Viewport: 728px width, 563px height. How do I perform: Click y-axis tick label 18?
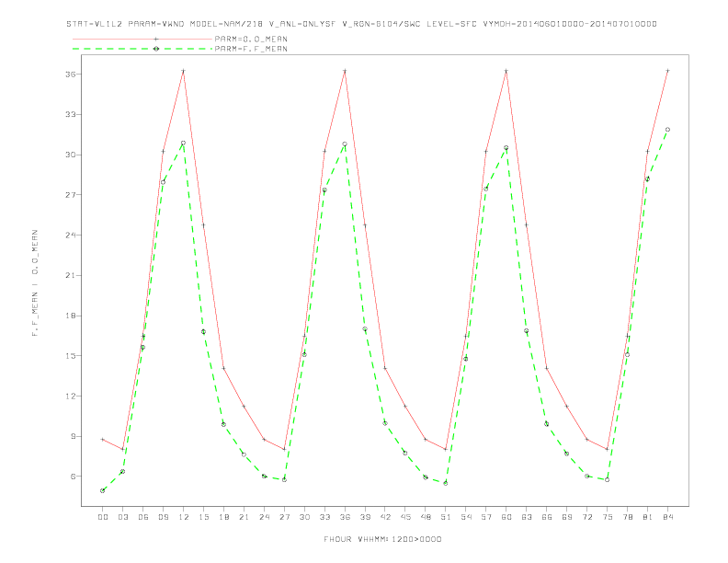(x=71, y=316)
